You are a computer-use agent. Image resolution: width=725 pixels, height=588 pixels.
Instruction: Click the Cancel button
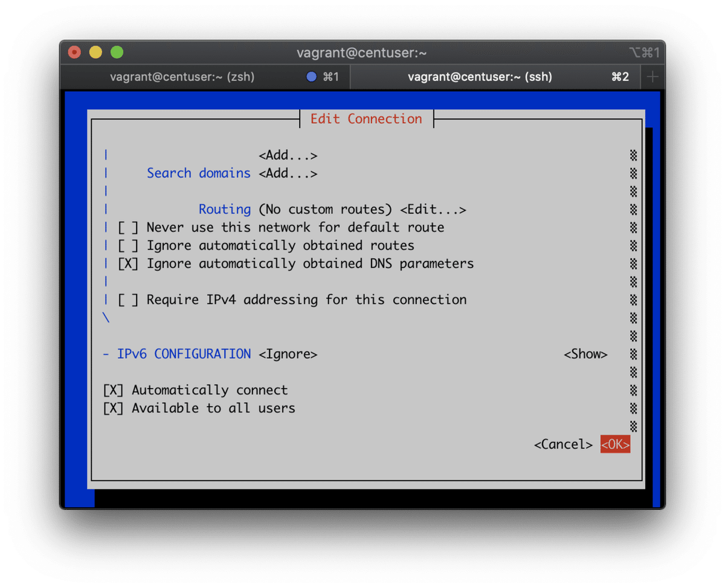click(563, 445)
